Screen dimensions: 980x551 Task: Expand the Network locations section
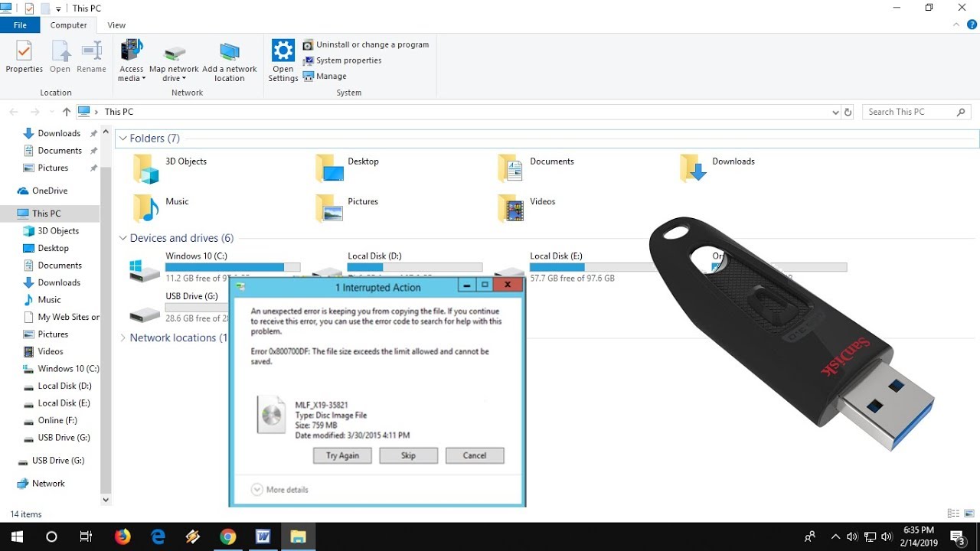tap(122, 337)
